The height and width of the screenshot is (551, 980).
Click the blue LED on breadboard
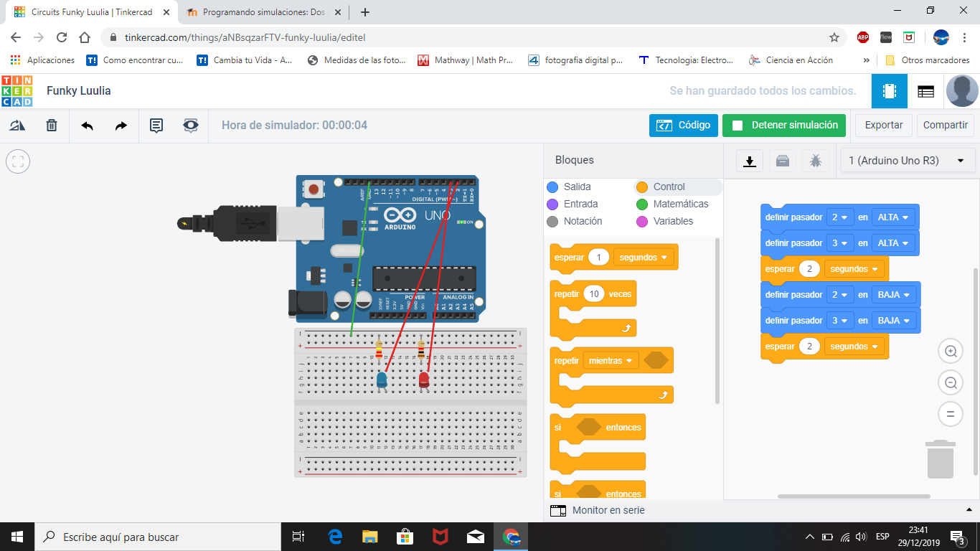[x=382, y=380]
